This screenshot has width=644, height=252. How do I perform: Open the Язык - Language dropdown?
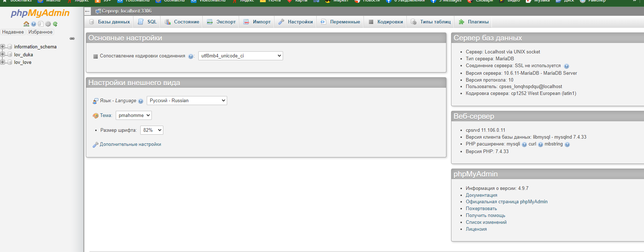(187, 101)
